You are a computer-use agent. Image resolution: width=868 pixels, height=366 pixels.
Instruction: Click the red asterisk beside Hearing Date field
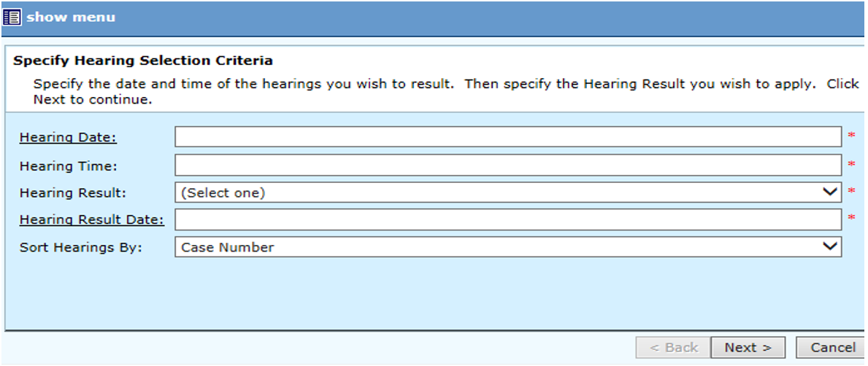[851, 136]
